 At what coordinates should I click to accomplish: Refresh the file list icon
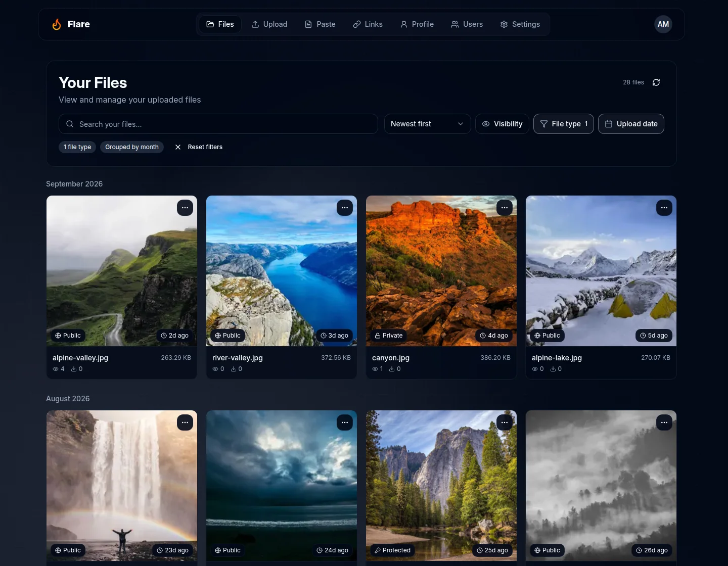(656, 82)
